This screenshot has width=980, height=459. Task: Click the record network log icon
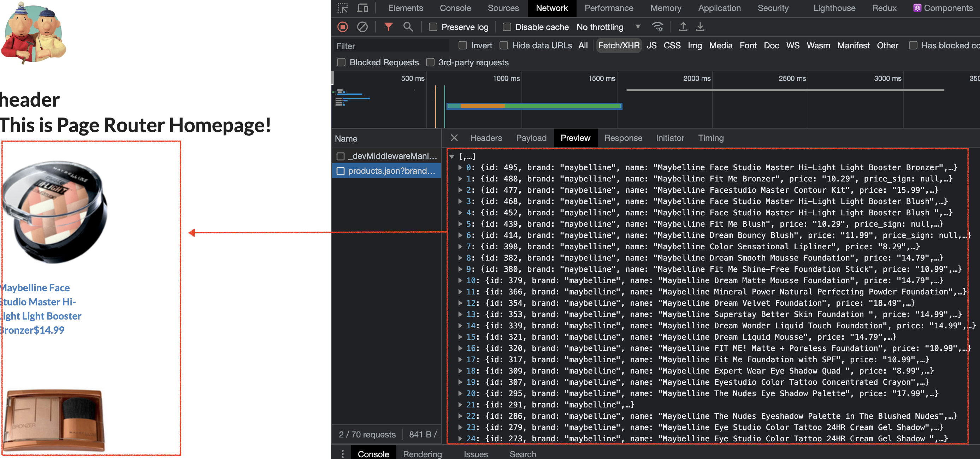pyautogui.click(x=342, y=26)
